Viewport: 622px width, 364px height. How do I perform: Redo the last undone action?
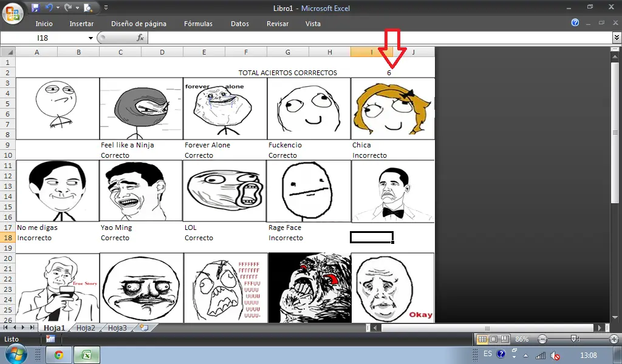point(68,7)
